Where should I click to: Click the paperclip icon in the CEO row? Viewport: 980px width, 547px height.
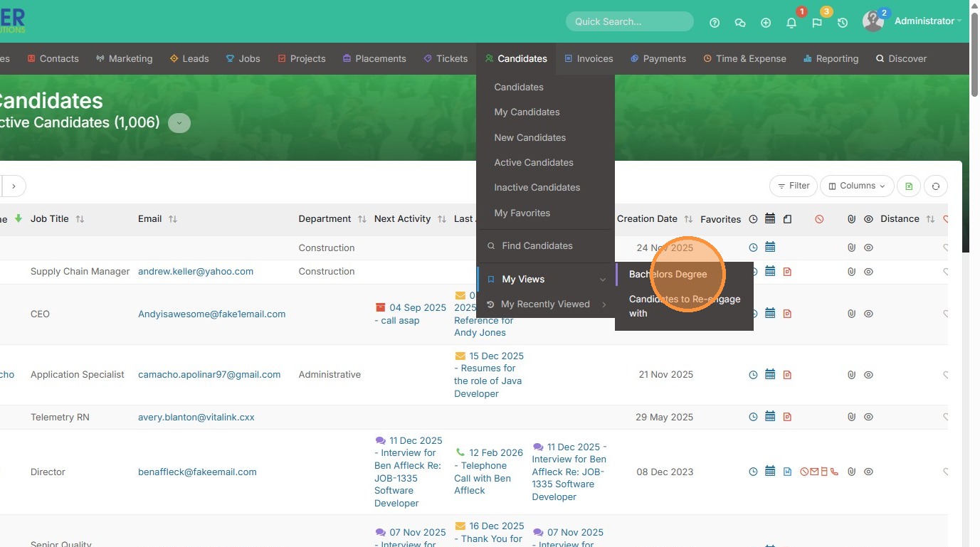851,314
